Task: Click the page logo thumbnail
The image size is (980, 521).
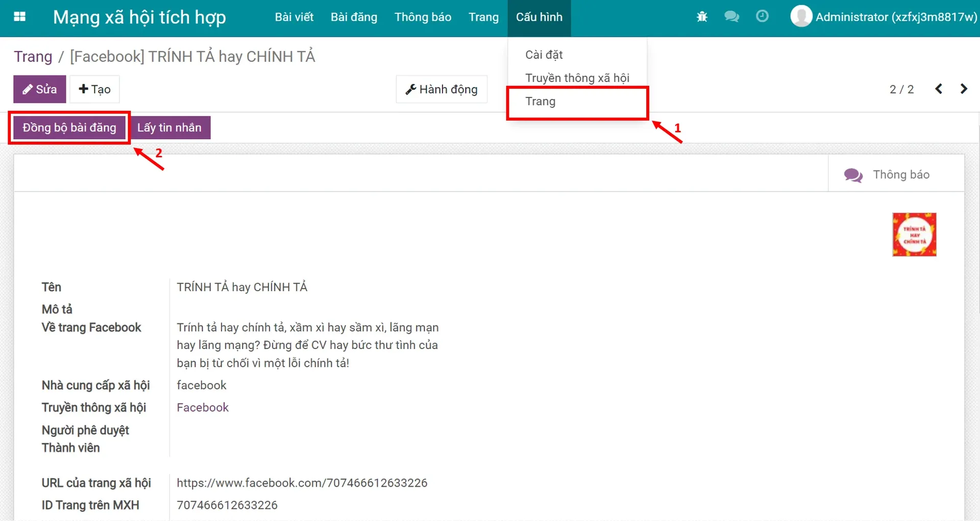Action: (x=914, y=234)
